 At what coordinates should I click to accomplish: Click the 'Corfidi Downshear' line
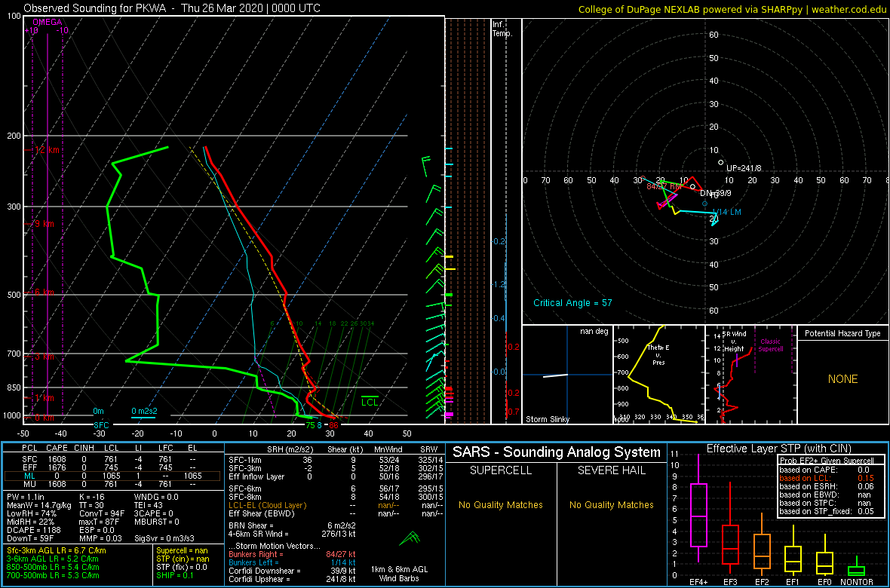pos(292,571)
